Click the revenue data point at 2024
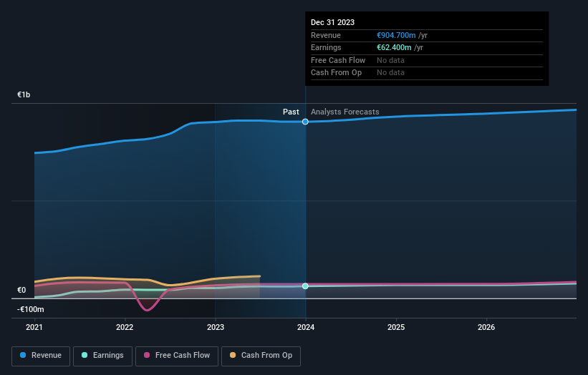This screenshot has height=375, width=588. pos(305,122)
